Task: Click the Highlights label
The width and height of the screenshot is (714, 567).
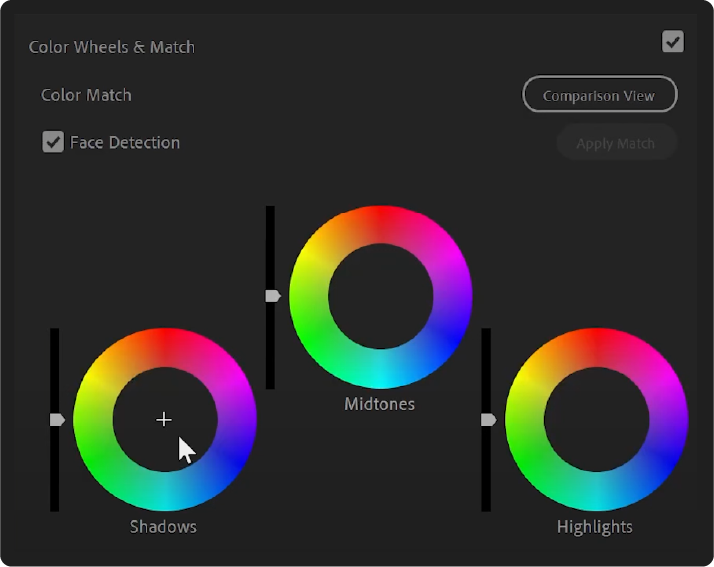Action: (x=595, y=527)
